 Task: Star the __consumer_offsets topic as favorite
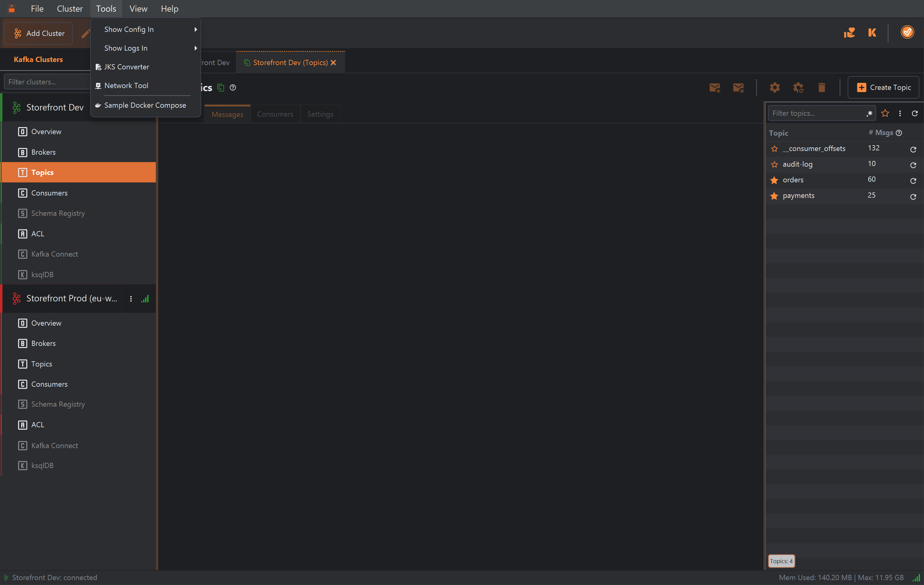click(x=774, y=149)
